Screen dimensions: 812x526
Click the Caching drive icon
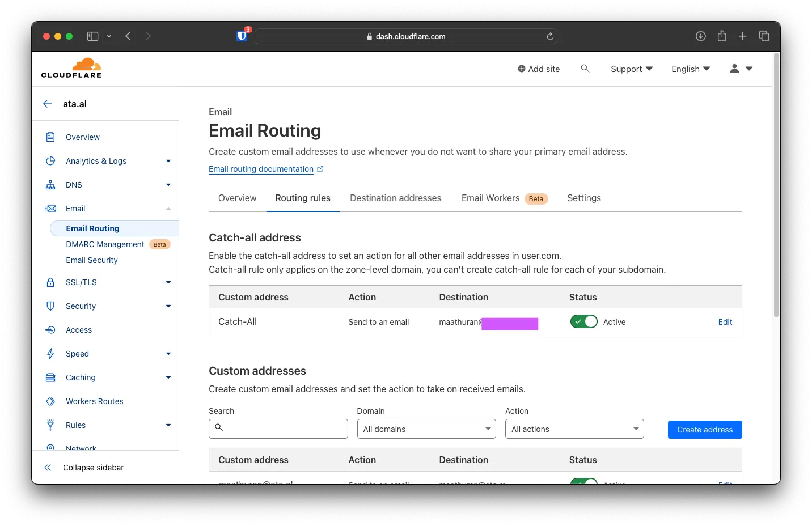click(x=50, y=377)
